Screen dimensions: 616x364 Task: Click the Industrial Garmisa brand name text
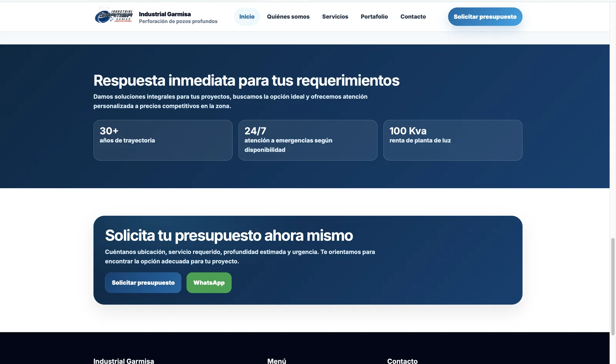(165, 14)
